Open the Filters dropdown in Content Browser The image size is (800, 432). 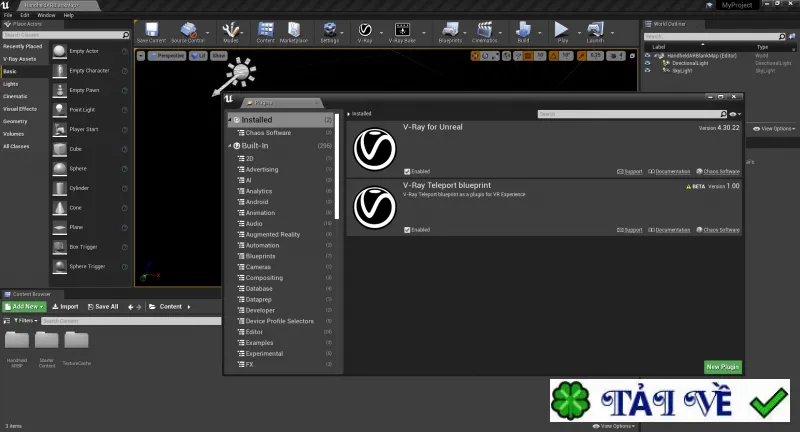coord(26,321)
